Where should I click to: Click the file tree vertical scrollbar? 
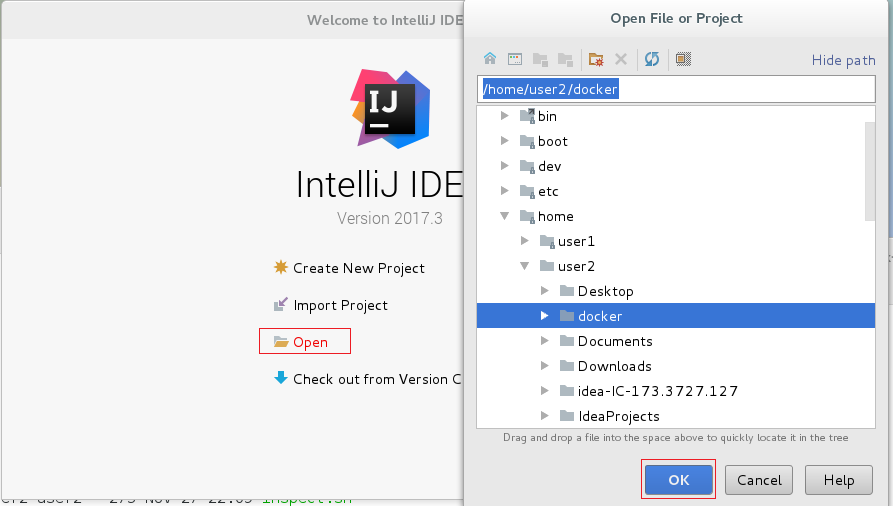(x=869, y=171)
